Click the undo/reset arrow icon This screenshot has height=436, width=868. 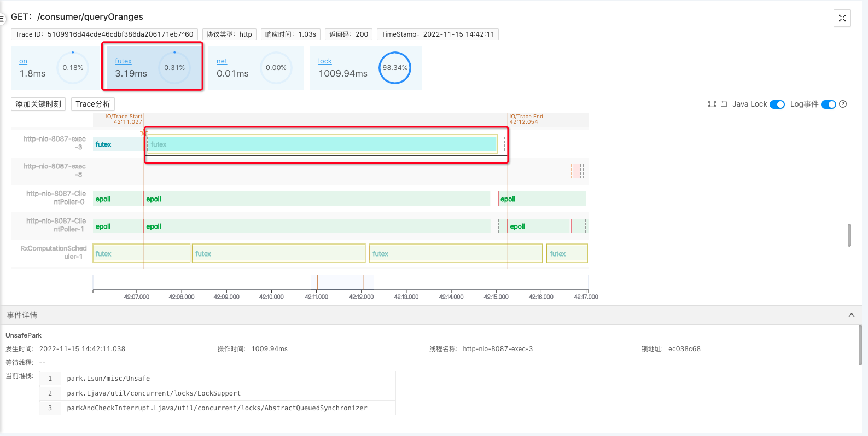tap(724, 104)
